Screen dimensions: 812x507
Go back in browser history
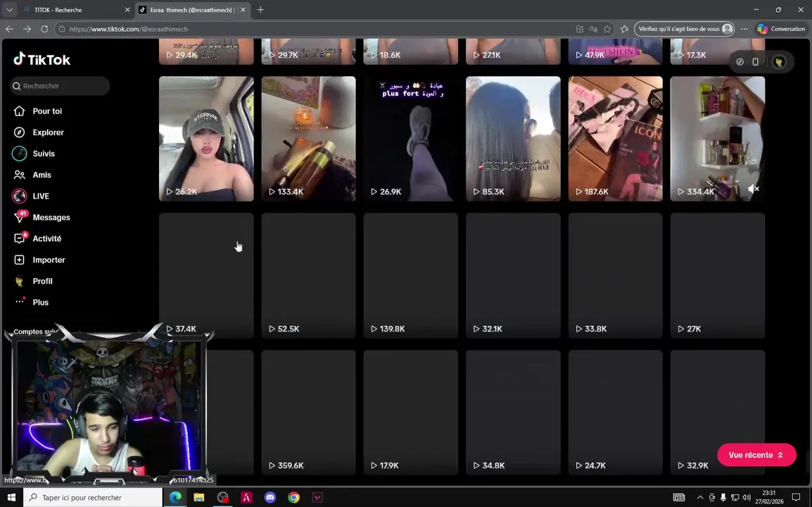(x=9, y=29)
